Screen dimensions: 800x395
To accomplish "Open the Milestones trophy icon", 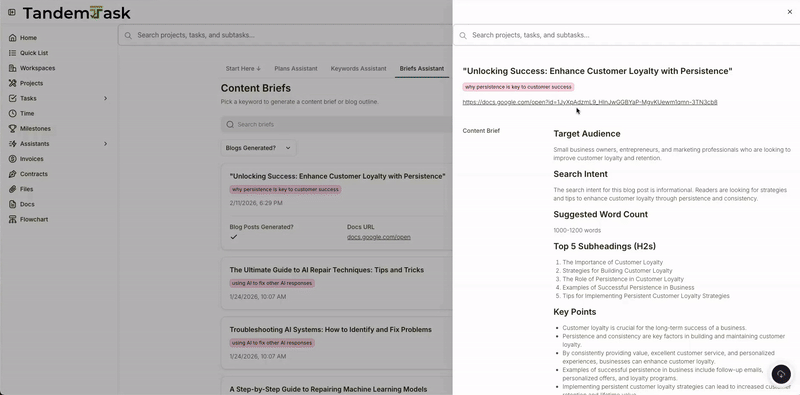I will coord(12,129).
